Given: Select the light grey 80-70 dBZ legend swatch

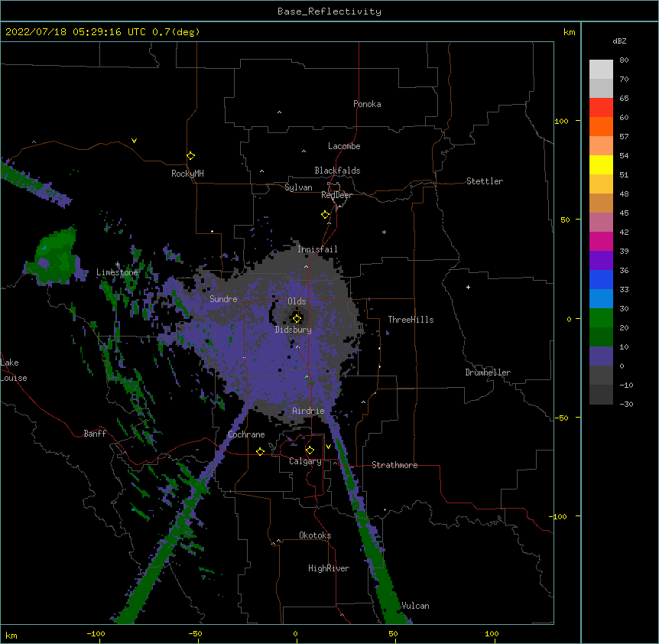Looking at the screenshot, I should [601, 69].
